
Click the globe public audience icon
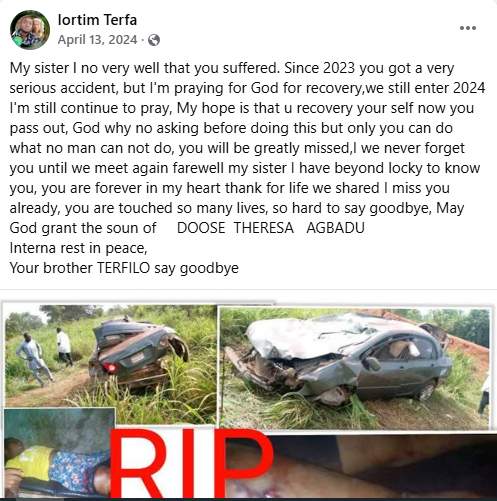coord(154,40)
